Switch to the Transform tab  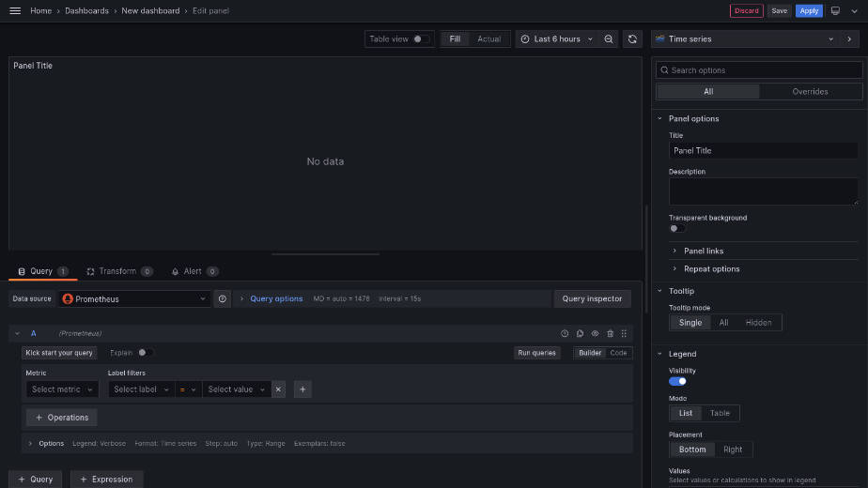pos(119,271)
